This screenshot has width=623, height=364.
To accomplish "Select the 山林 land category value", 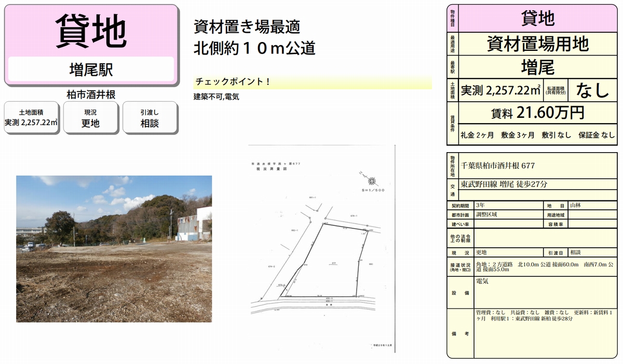I will click(x=575, y=206).
